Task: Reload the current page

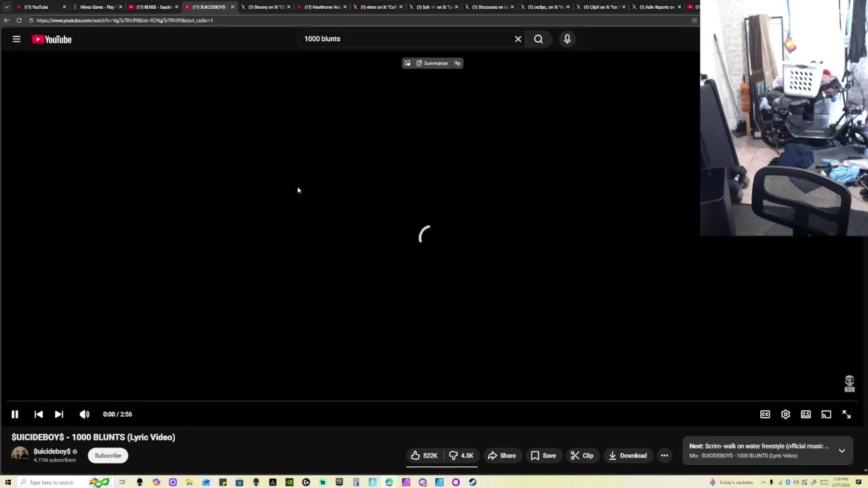Action: tap(19, 20)
